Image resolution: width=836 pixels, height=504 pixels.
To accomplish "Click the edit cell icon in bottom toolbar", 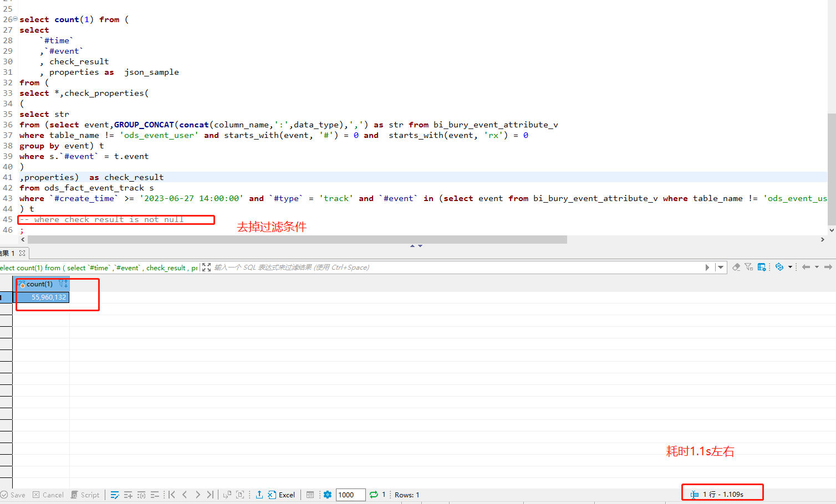I will 115,495.
